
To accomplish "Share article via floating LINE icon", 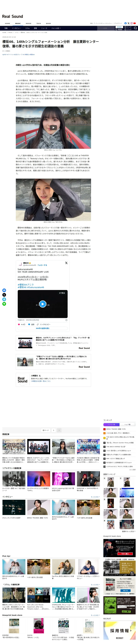I will 4,304.
